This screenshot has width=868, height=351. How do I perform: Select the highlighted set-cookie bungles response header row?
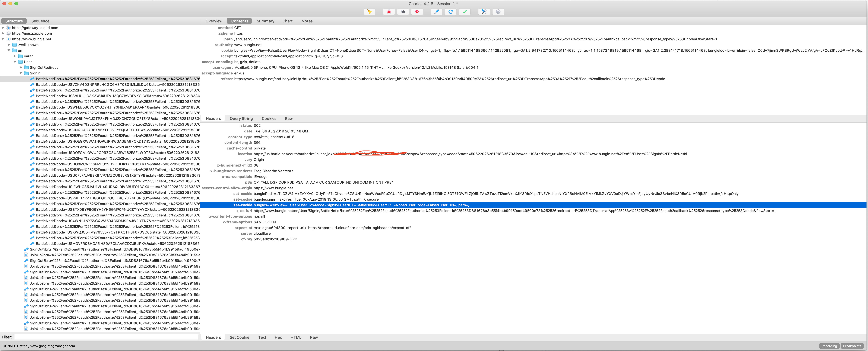pos(533,205)
